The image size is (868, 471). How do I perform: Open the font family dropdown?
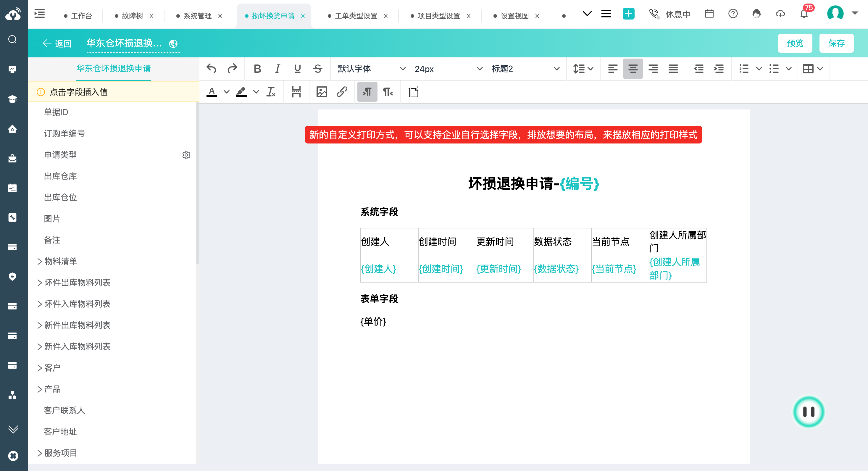pyautogui.click(x=371, y=69)
